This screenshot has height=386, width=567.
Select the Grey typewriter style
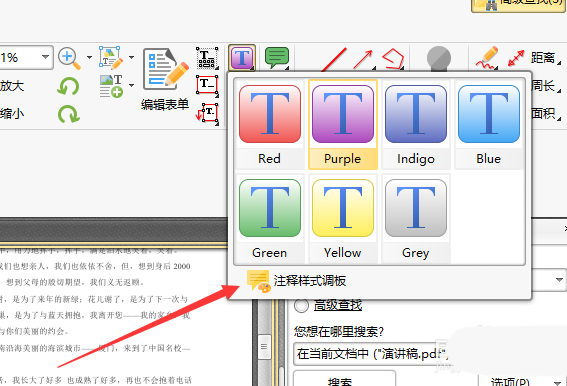pyautogui.click(x=416, y=219)
